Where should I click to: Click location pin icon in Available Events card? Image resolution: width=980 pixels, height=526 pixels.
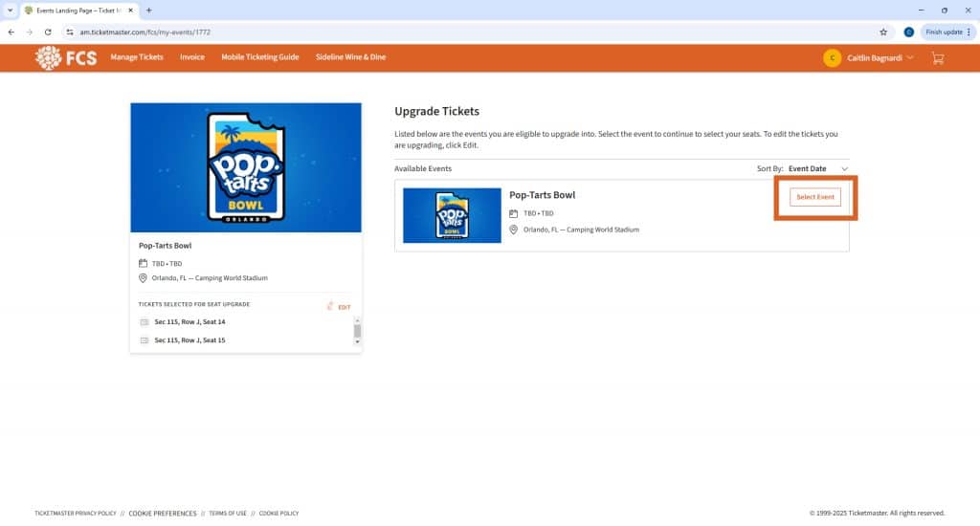click(513, 230)
